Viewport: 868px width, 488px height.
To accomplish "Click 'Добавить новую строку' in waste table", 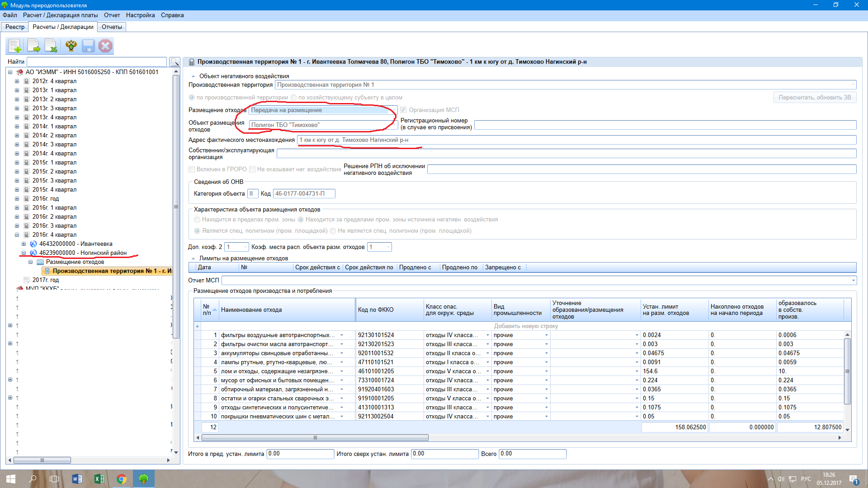I will 525,326.
